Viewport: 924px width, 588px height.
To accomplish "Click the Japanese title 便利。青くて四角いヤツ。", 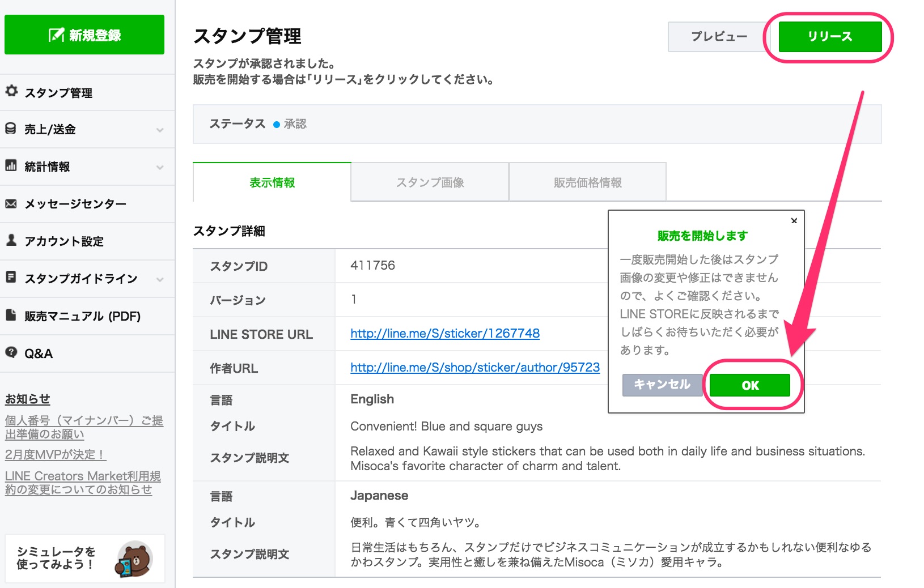I will [416, 522].
